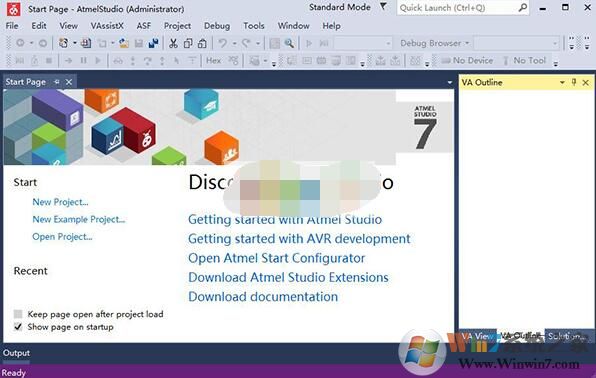The height and width of the screenshot is (378, 596).
Task: Toggle Keep page open after project load
Action: 18,314
